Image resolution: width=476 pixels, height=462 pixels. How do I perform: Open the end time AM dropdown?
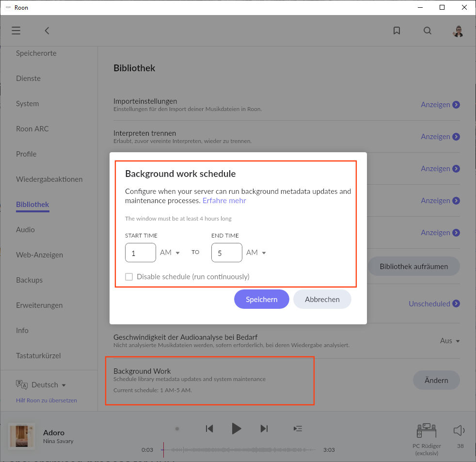click(256, 253)
